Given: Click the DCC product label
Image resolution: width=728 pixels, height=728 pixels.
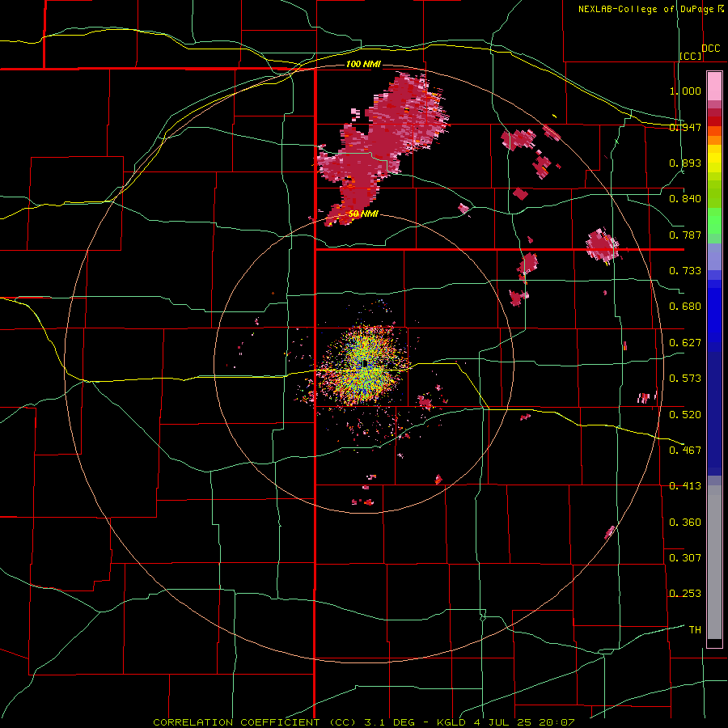Looking at the screenshot, I should tap(711, 49).
